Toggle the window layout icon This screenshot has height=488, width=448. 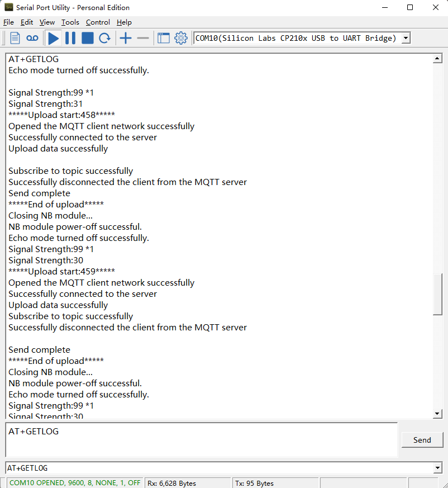click(x=163, y=38)
